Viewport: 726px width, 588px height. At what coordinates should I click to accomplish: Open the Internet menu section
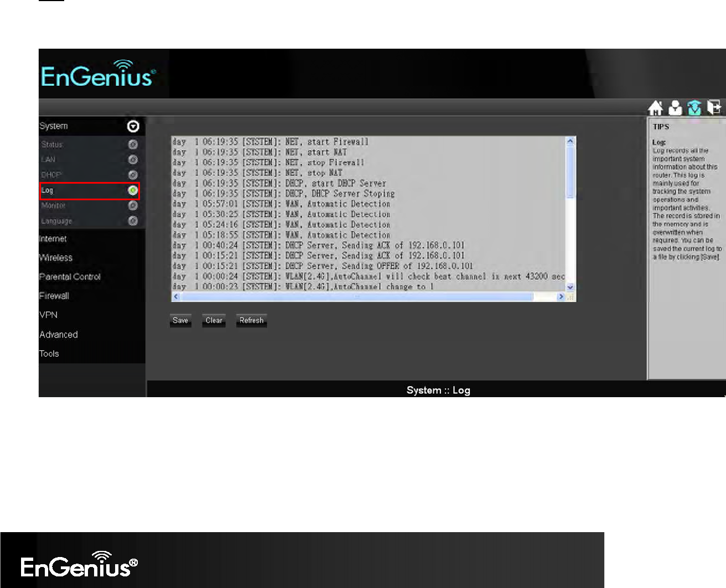53,239
